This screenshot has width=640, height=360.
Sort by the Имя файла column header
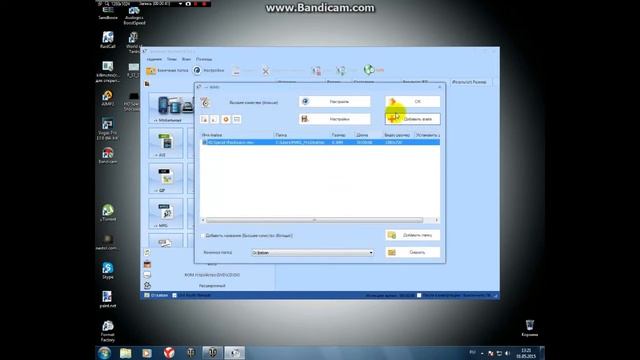[x=237, y=135]
